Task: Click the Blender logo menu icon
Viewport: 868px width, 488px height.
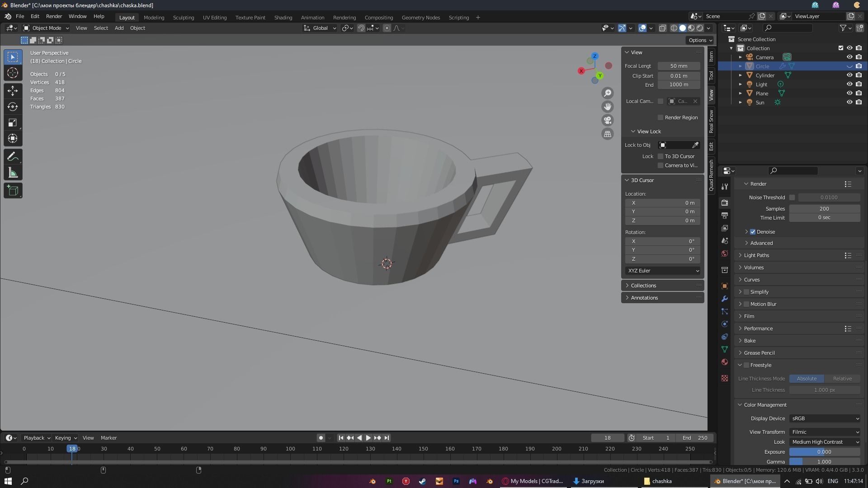Action: pos(8,16)
